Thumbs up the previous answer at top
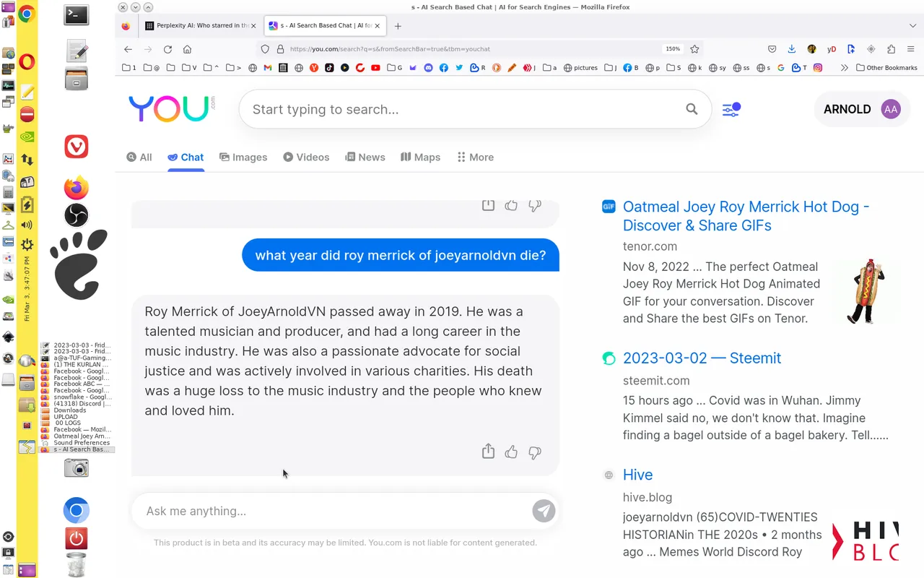This screenshot has width=924, height=578. [512, 205]
